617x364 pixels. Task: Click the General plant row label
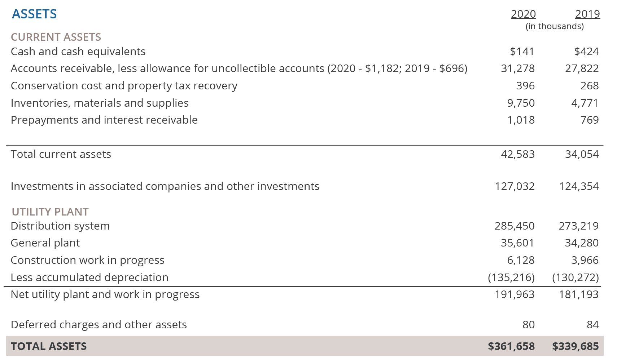point(45,243)
